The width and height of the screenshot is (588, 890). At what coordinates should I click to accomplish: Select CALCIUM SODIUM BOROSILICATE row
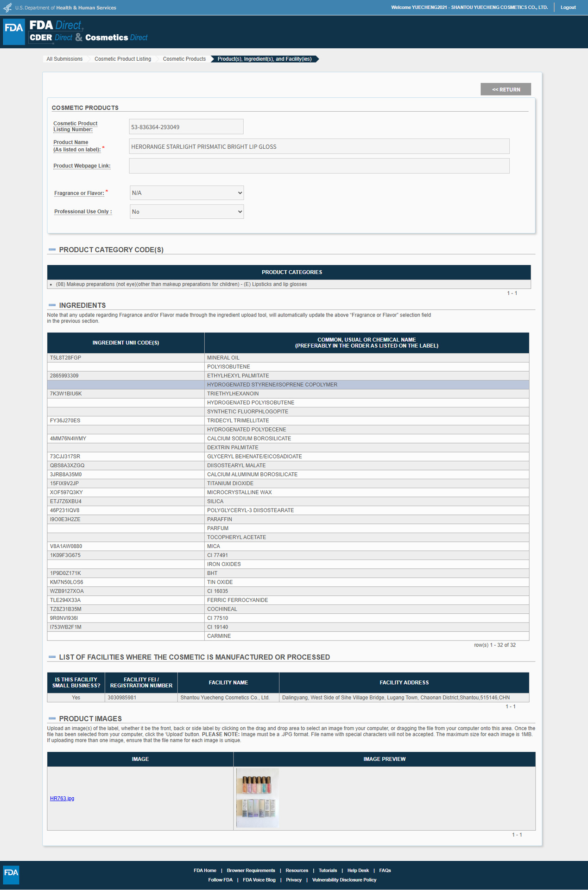[288, 439]
